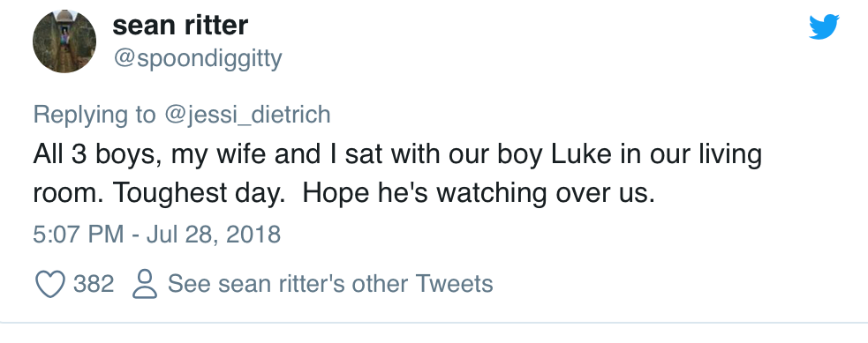See sean ritter's other Tweets
This screenshot has width=868, height=343.
pos(330,284)
